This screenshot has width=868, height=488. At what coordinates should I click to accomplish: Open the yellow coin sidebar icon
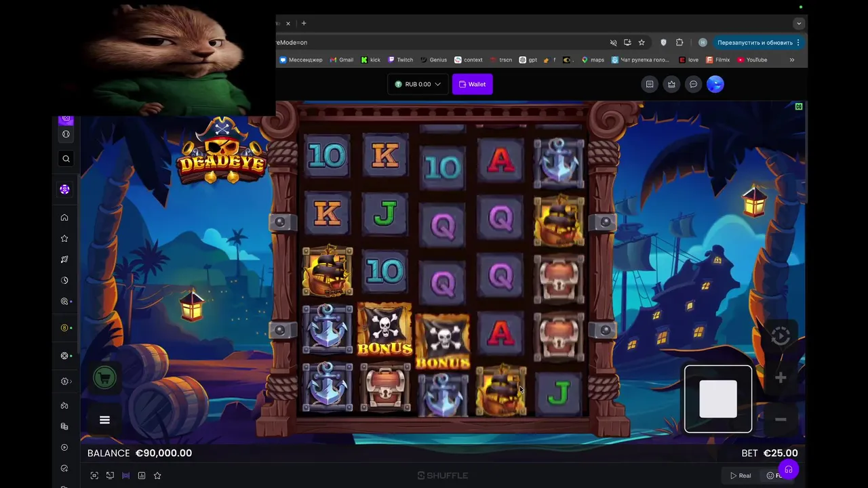[x=64, y=328]
